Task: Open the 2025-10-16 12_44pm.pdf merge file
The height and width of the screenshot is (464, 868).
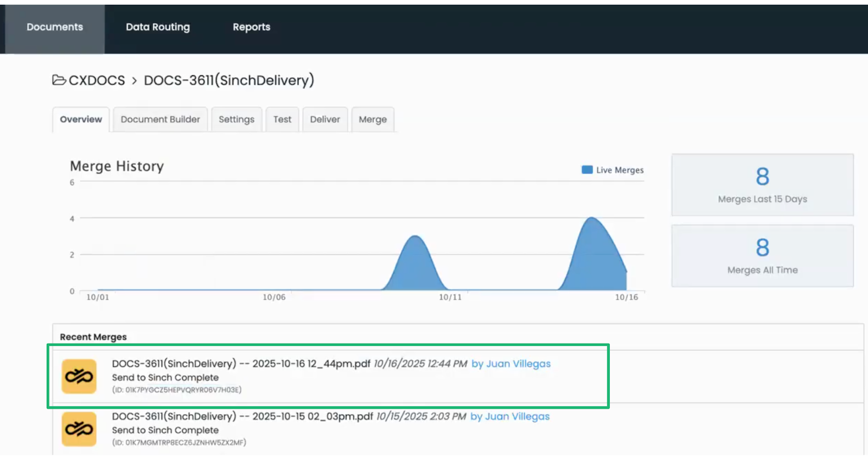Action: point(241,364)
